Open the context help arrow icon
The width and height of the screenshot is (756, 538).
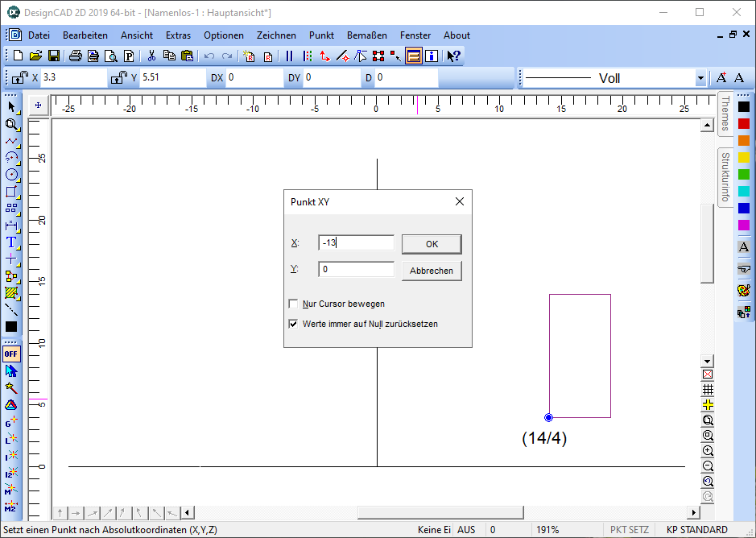[x=454, y=56]
